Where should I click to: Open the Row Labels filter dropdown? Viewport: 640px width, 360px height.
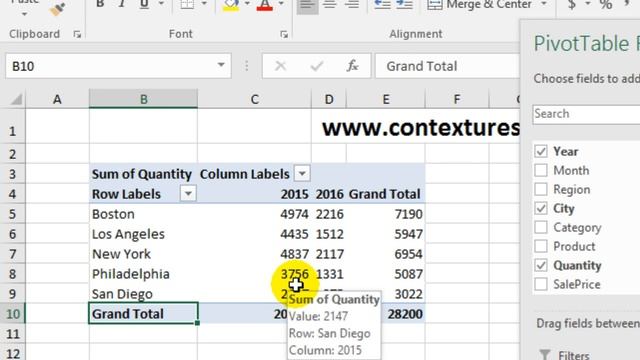tap(188, 193)
